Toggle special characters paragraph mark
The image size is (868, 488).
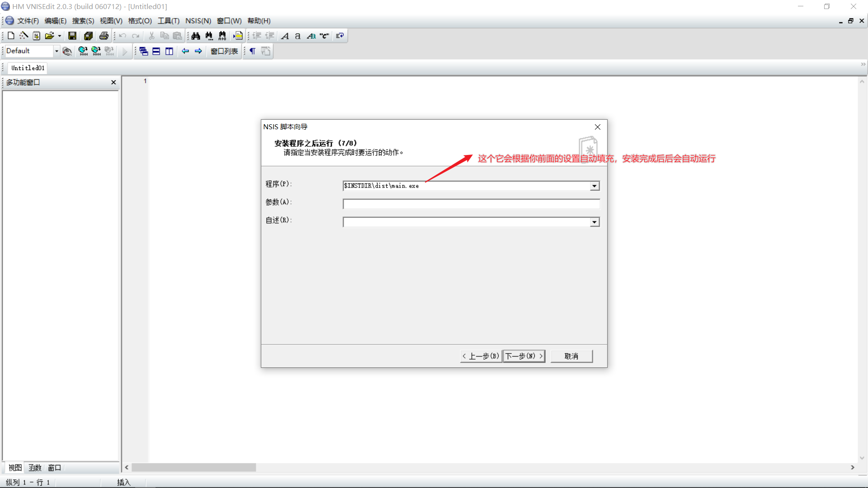pyautogui.click(x=253, y=51)
